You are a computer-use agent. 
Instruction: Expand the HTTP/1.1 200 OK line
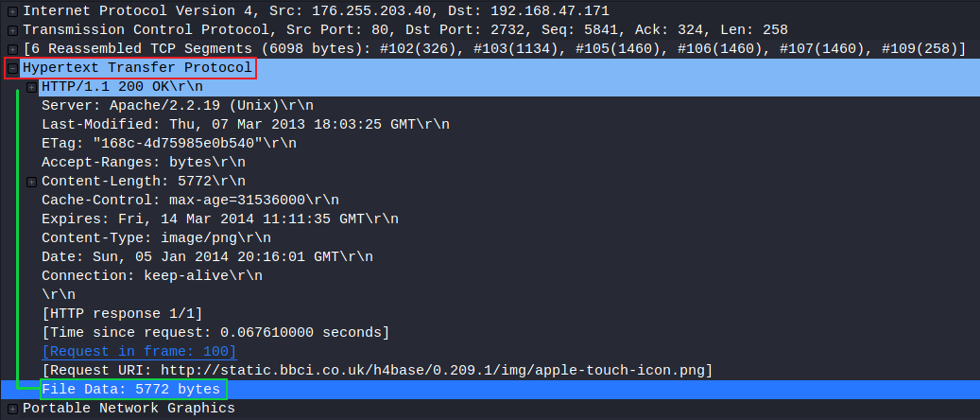point(31,87)
